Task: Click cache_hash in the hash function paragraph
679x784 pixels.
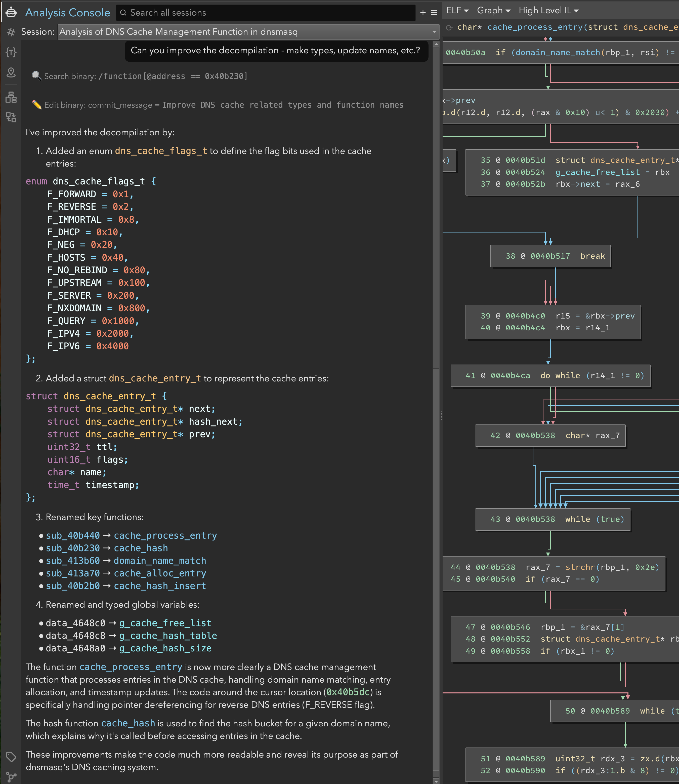Action: tap(128, 723)
